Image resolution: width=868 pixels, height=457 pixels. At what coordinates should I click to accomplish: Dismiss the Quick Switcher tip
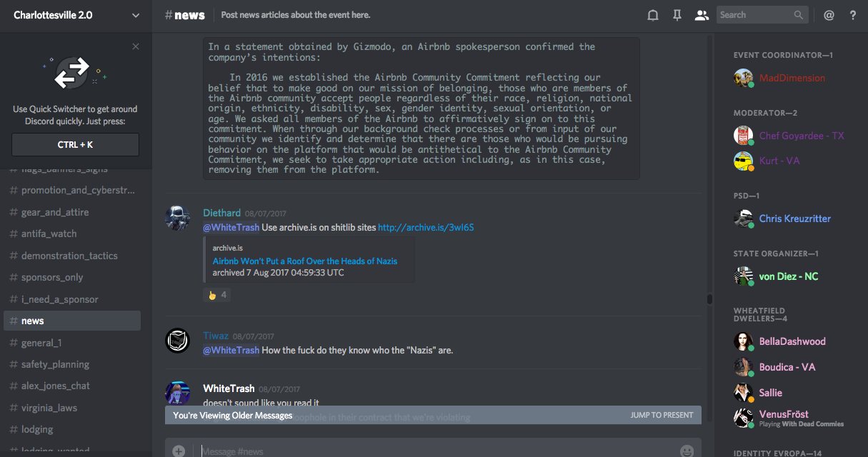[136, 46]
